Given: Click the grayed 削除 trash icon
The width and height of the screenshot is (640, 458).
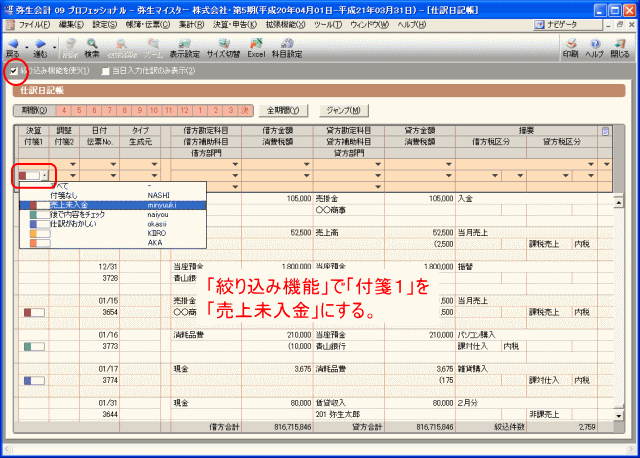Looking at the screenshot, I should tap(71, 44).
